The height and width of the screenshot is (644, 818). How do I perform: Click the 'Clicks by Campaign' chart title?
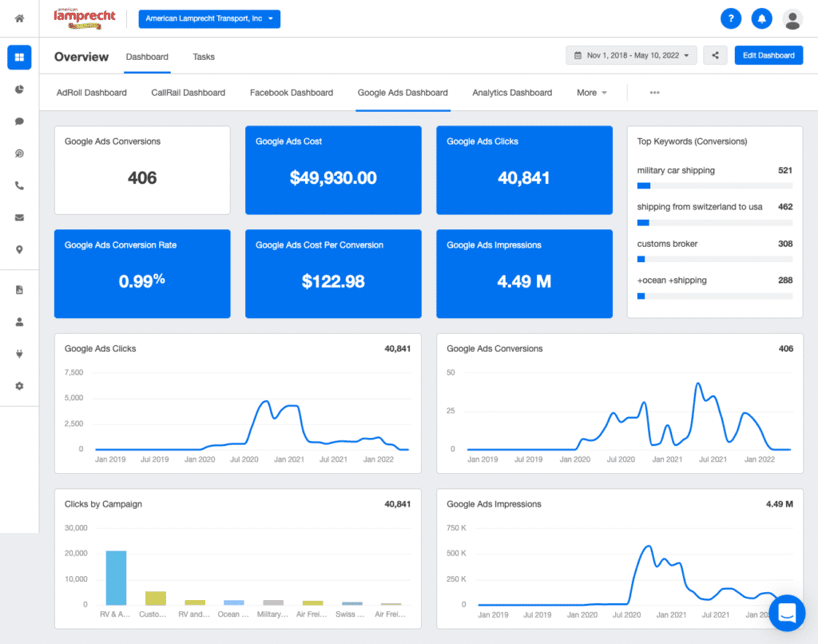pos(103,504)
